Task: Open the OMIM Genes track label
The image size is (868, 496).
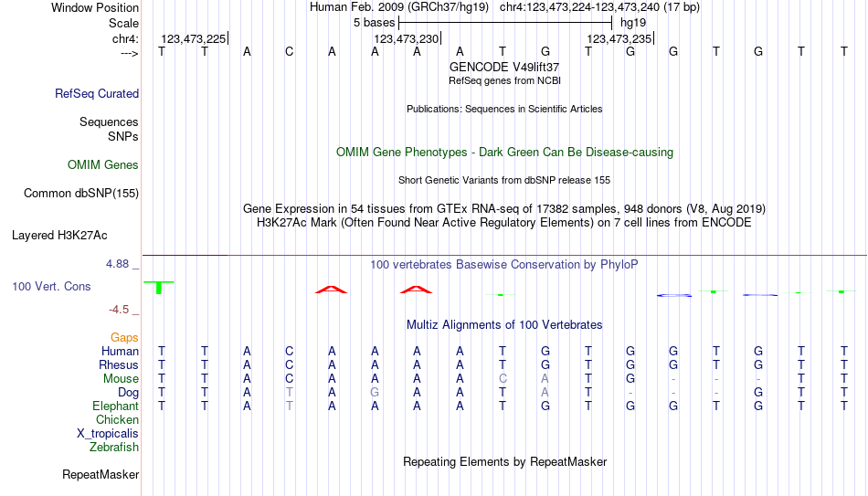Action: (103, 165)
